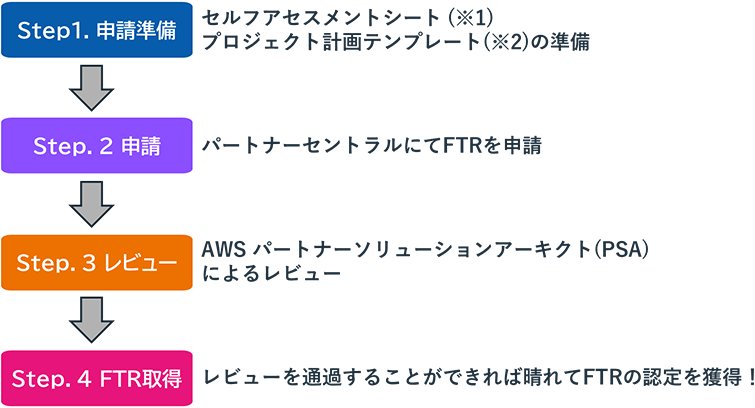The image size is (755, 408).
Task: Click the word AWS in Step 3 description
Action: click(x=224, y=248)
